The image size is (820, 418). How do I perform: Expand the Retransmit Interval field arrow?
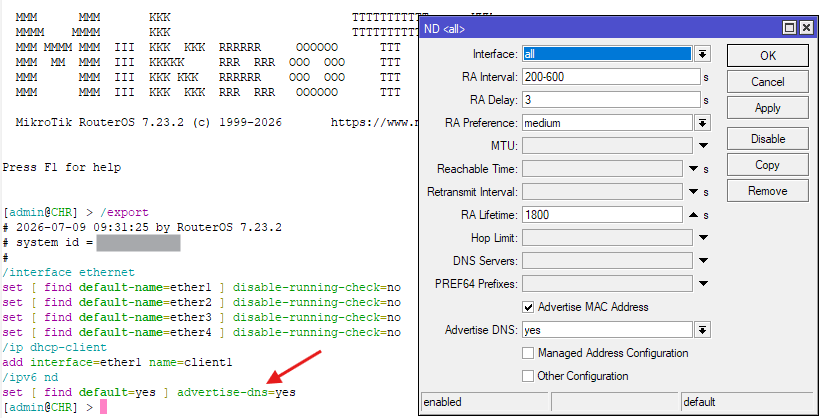(693, 192)
